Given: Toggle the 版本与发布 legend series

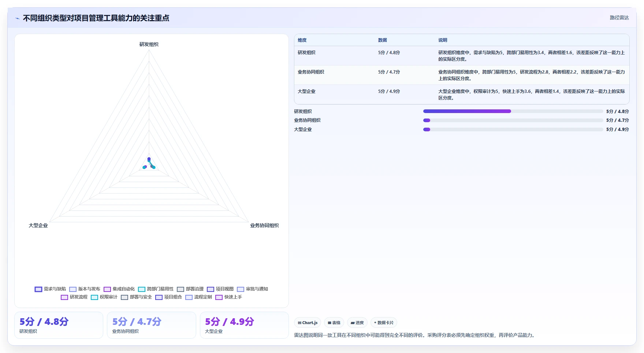Looking at the screenshot, I should (x=85, y=289).
